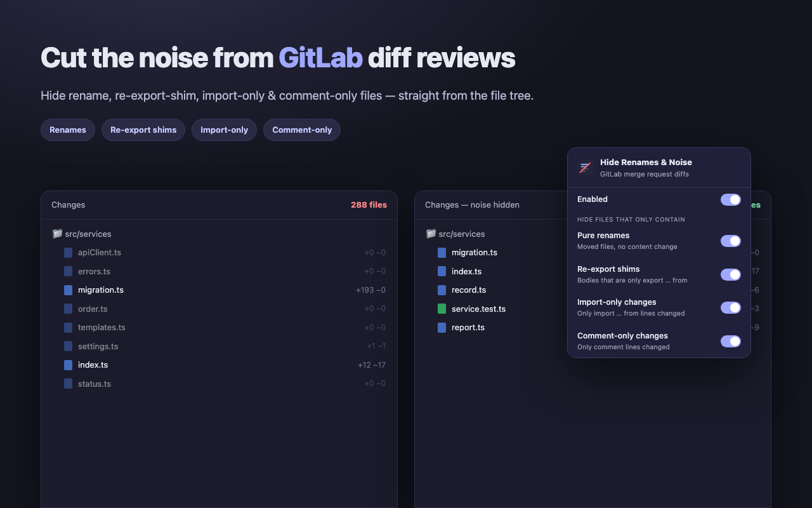Click the "+12 −17" diff stat
The height and width of the screenshot is (508, 812).
(372, 365)
